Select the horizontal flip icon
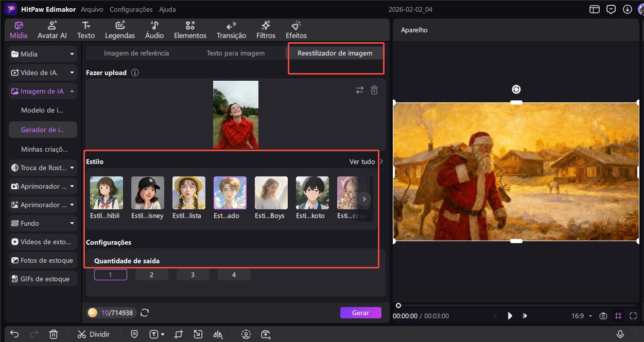 [x=218, y=334]
